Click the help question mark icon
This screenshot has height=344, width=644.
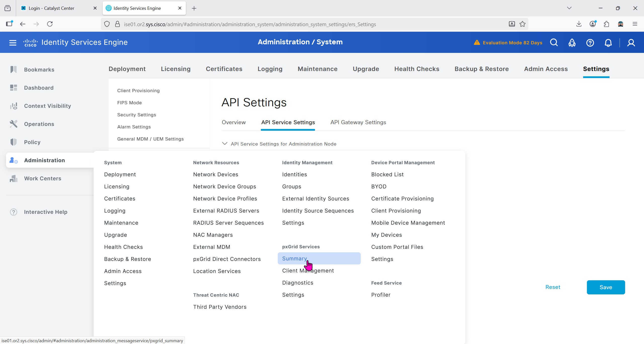(590, 43)
